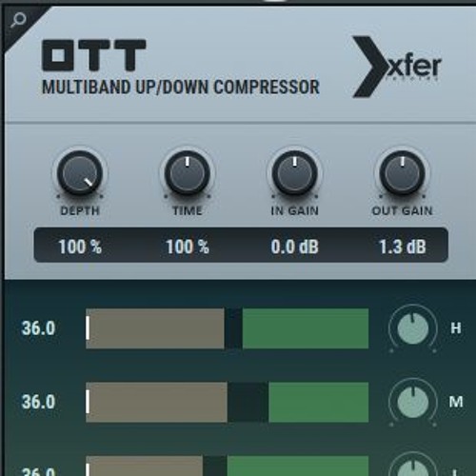Click the Xfer Records logo
The image size is (476, 476).
(x=397, y=67)
